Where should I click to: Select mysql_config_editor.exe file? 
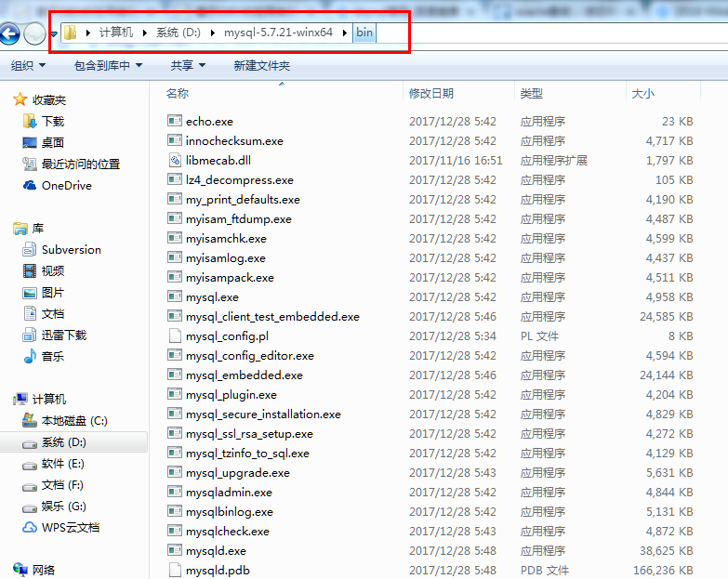(250, 355)
